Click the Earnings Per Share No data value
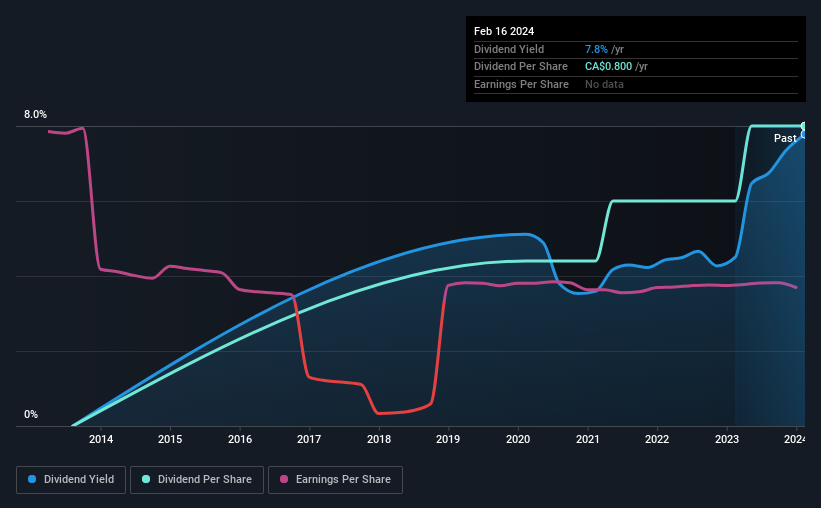821x508 pixels. point(604,84)
